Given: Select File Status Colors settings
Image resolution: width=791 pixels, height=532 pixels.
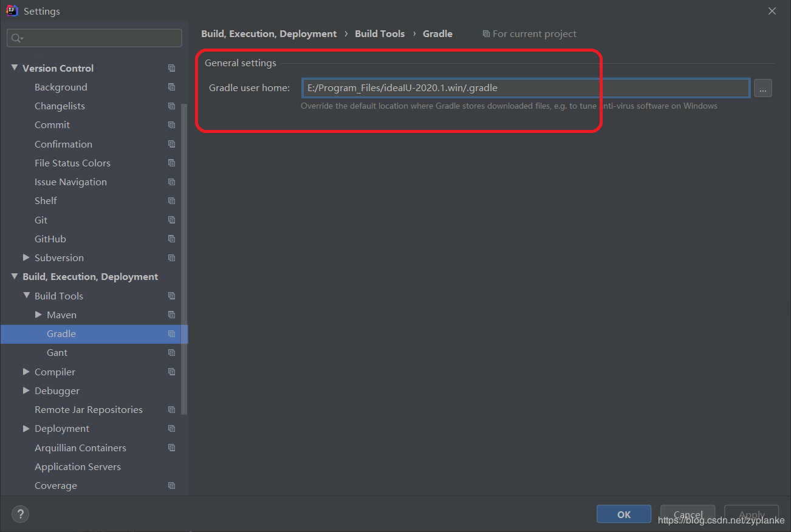Looking at the screenshot, I should click(72, 163).
